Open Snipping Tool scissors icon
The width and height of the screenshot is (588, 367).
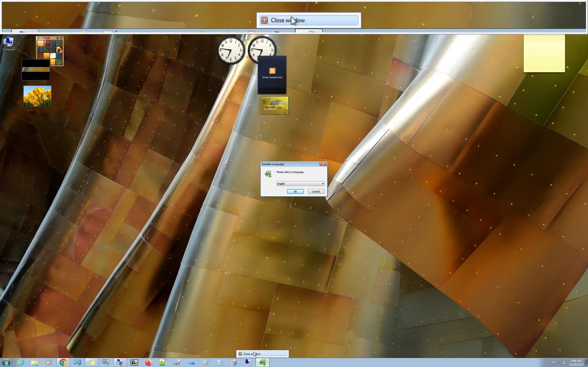[x=234, y=363]
